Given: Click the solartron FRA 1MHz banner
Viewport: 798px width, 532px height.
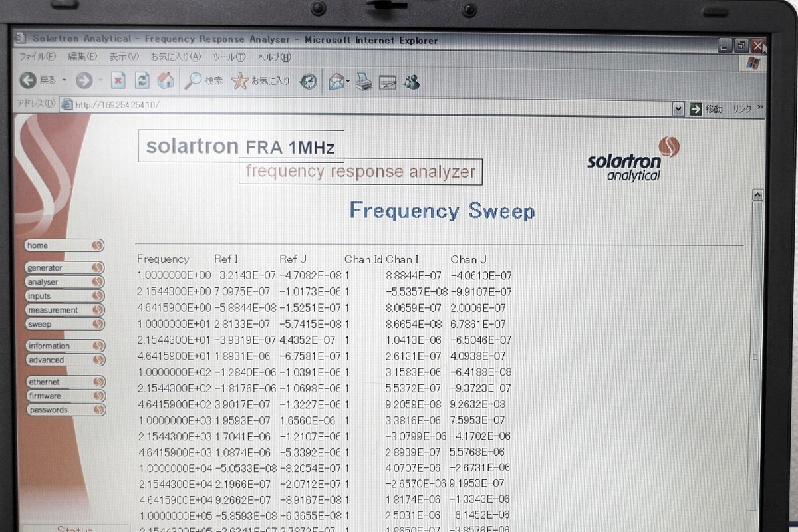Looking at the screenshot, I should [x=241, y=146].
